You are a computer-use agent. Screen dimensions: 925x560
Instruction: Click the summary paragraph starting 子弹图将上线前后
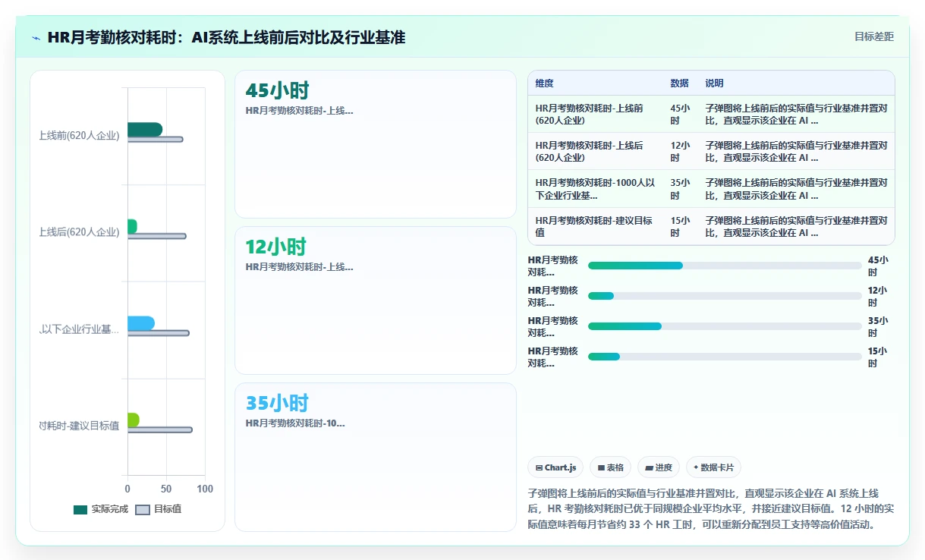click(711, 508)
